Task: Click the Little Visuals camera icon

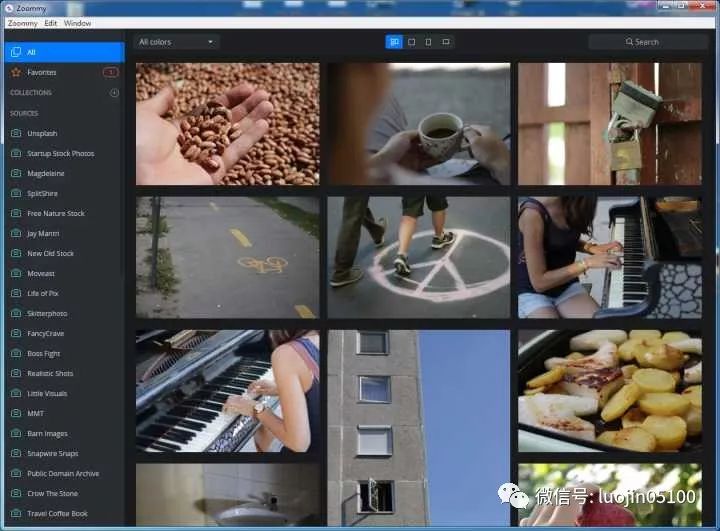Action: point(16,393)
